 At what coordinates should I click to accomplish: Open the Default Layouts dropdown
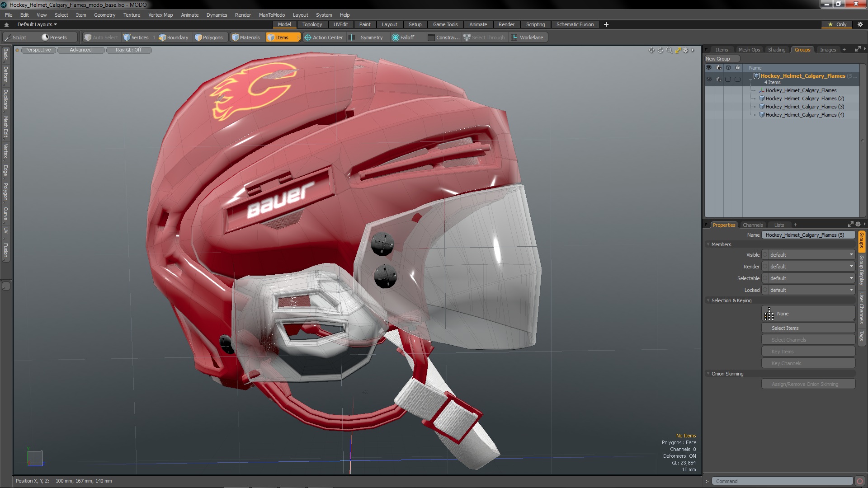click(x=37, y=24)
